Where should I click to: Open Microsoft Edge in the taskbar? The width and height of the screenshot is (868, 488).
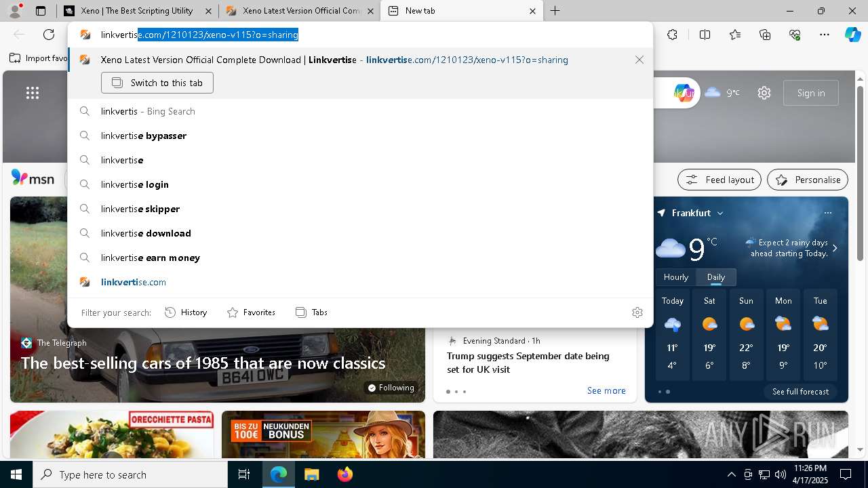pyautogui.click(x=279, y=474)
